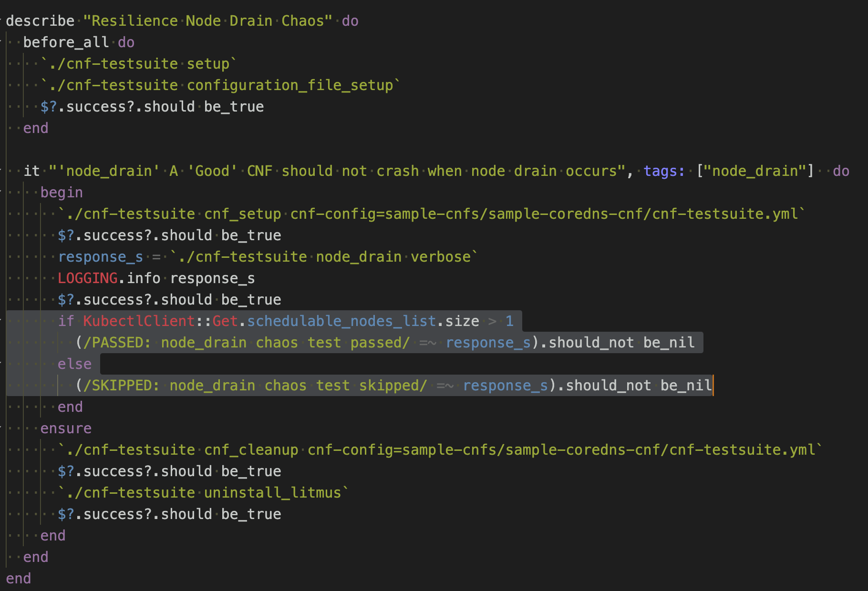Click 'be_true' right after uninstall_litmus line

[251, 514]
